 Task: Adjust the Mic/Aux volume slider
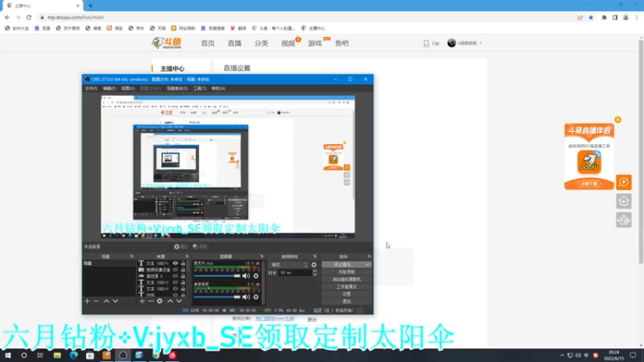click(x=217, y=276)
